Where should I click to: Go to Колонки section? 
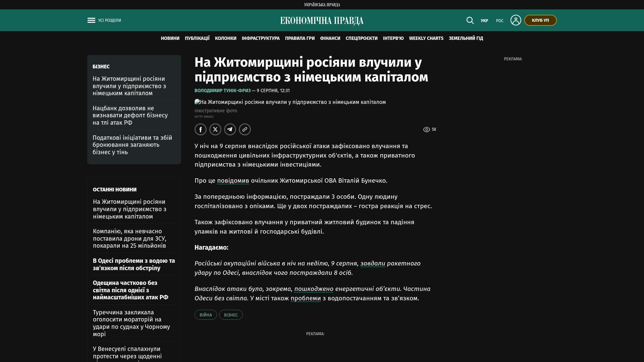(226, 39)
